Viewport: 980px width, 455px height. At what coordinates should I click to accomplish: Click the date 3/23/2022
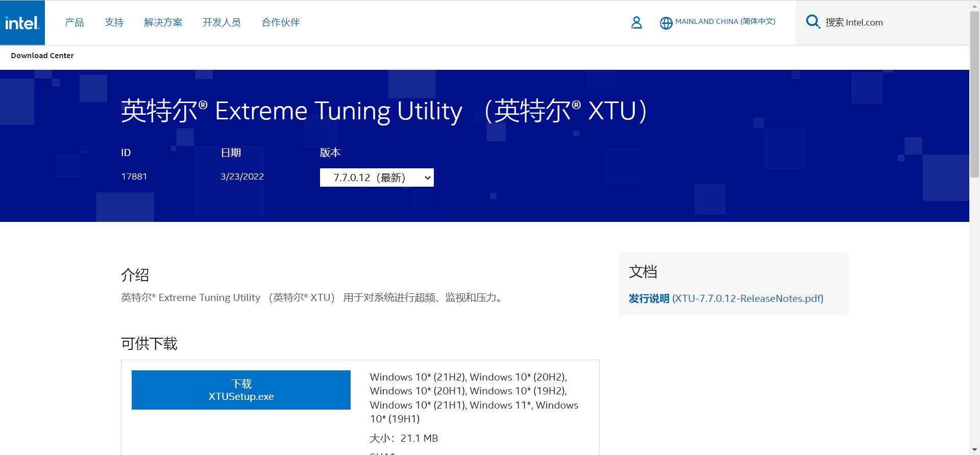tap(242, 176)
